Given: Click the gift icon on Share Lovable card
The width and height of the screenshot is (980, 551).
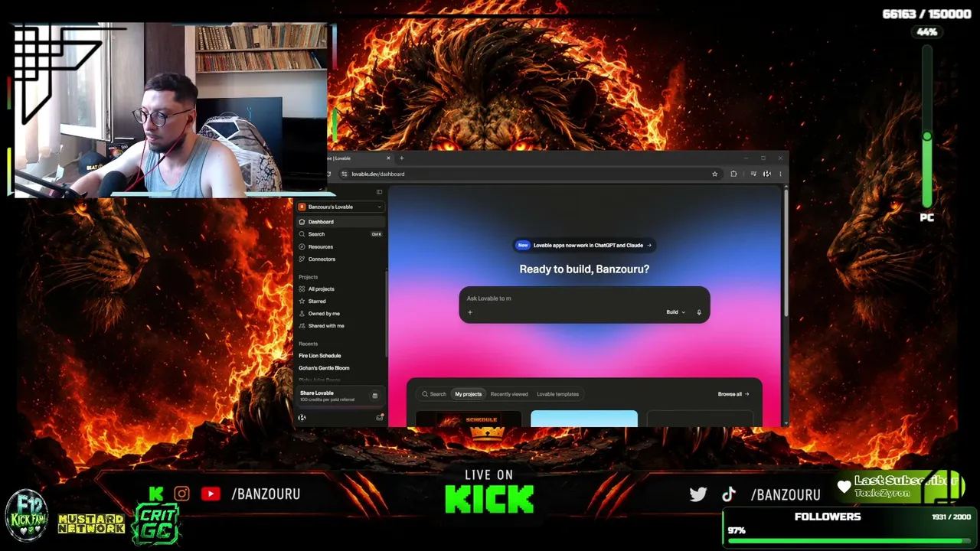Looking at the screenshot, I should click(x=374, y=396).
